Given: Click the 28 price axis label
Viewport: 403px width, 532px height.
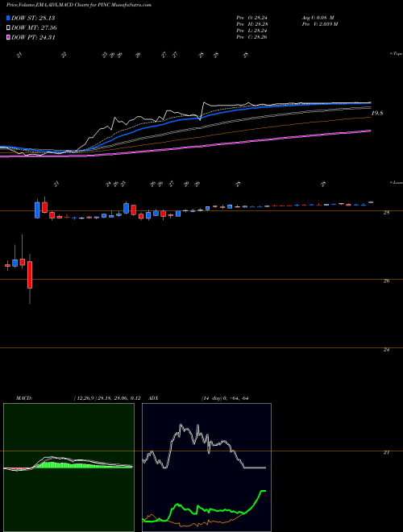Looking at the screenshot, I should pos(386,213).
